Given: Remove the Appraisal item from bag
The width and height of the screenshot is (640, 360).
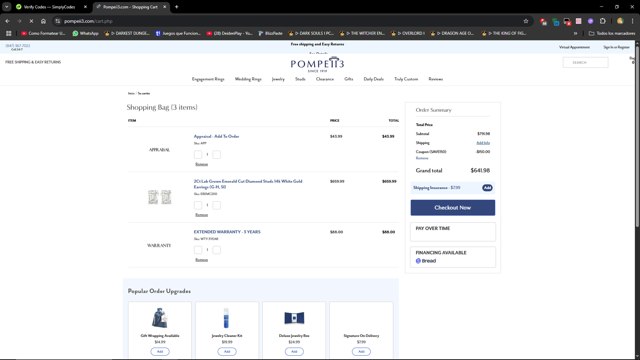Looking at the screenshot, I should [202, 164].
